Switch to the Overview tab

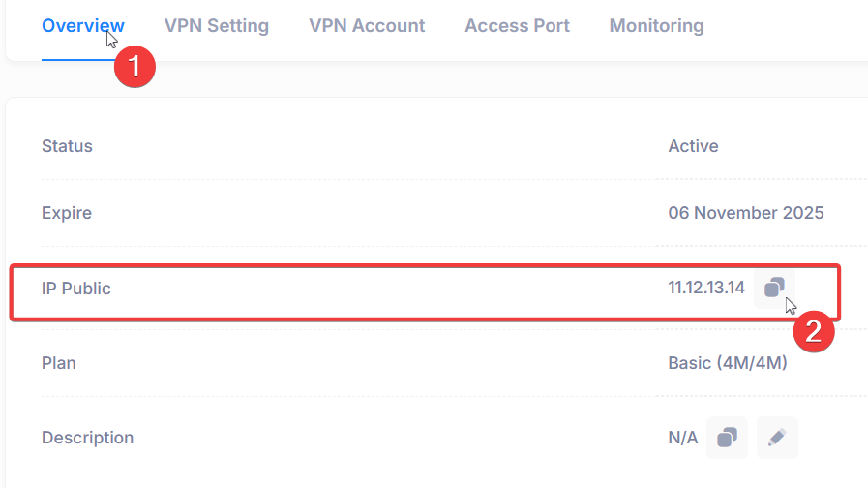pos(83,25)
